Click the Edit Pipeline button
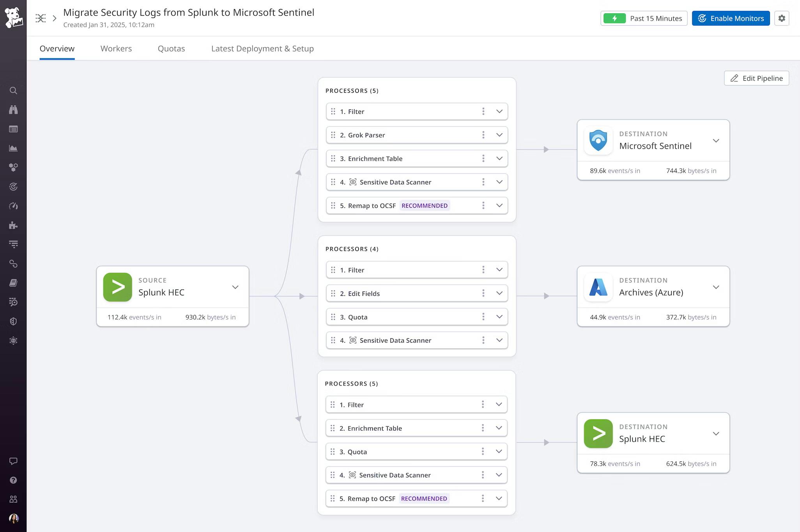The width and height of the screenshot is (800, 532). pos(756,78)
